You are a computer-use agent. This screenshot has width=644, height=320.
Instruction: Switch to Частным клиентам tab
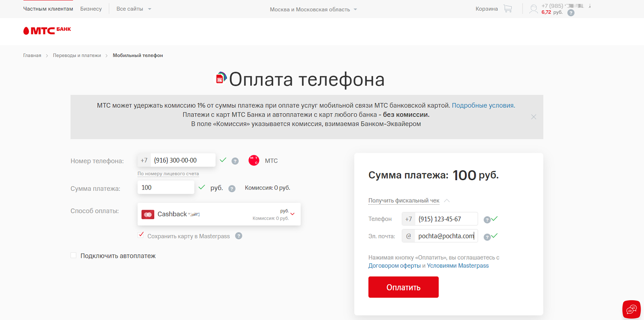coord(48,9)
